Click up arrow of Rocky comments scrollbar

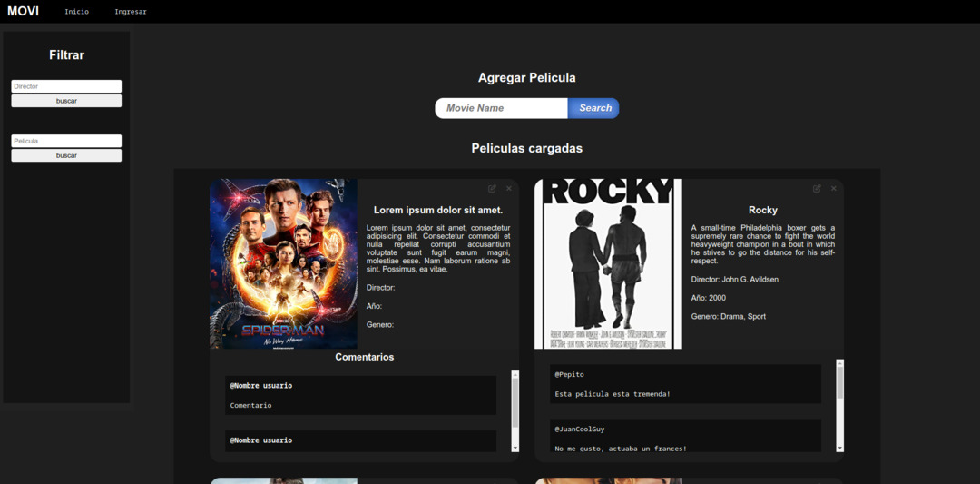[x=840, y=363]
